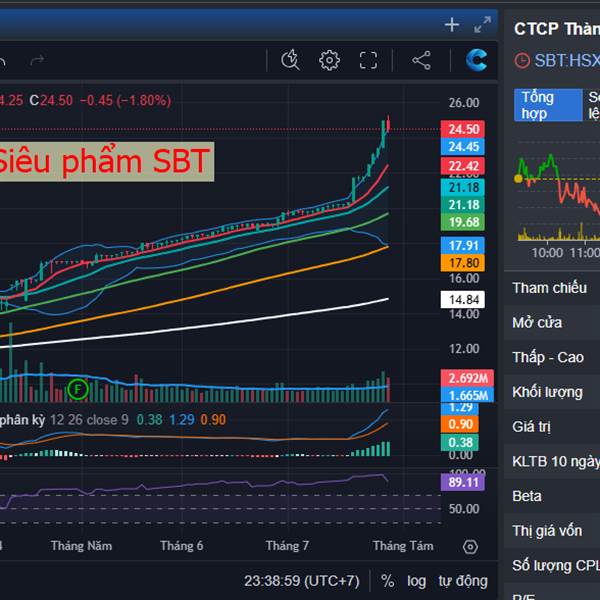
Task: Click the -0.45 (-1.80%) change text
Action: tap(125, 100)
